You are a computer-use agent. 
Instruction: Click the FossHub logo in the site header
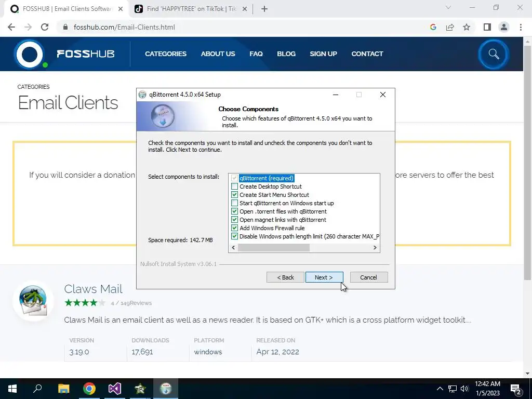(64, 54)
